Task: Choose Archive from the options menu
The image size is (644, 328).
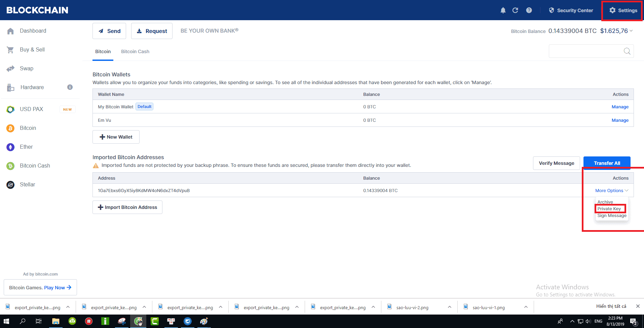Action: [x=605, y=202]
